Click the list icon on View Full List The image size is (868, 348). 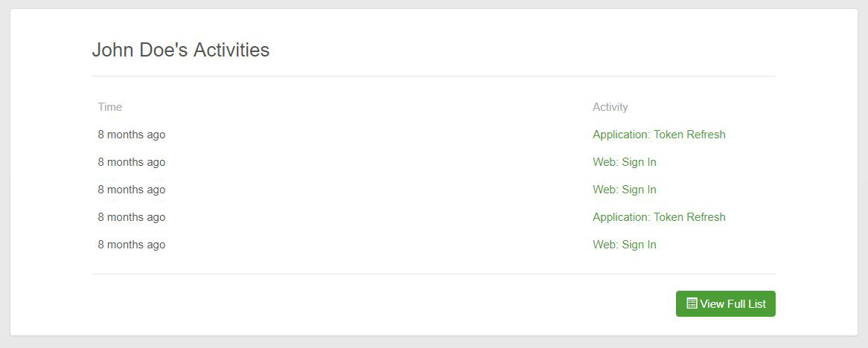pyautogui.click(x=692, y=303)
